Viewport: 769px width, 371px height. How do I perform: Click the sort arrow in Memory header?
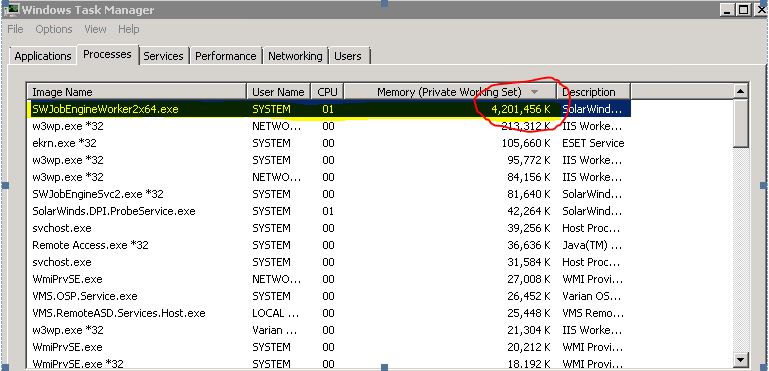pyautogui.click(x=535, y=92)
